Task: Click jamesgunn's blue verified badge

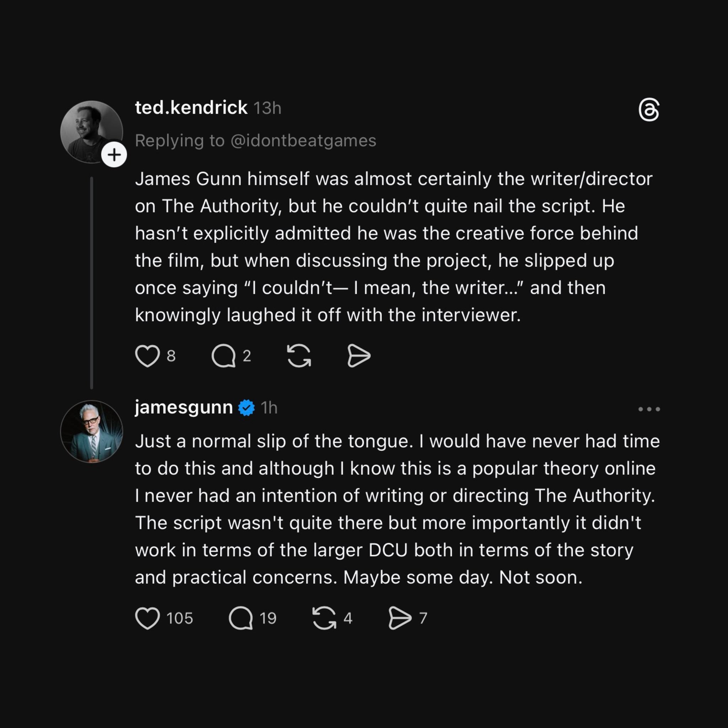Action: click(x=246, y=408)
